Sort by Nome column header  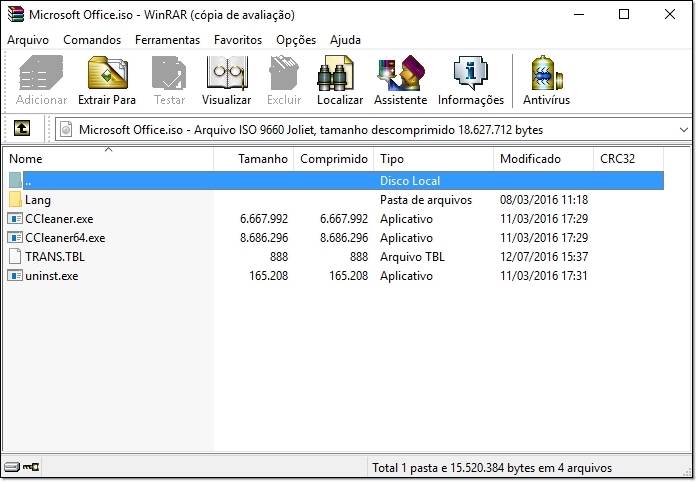point(108,159)
